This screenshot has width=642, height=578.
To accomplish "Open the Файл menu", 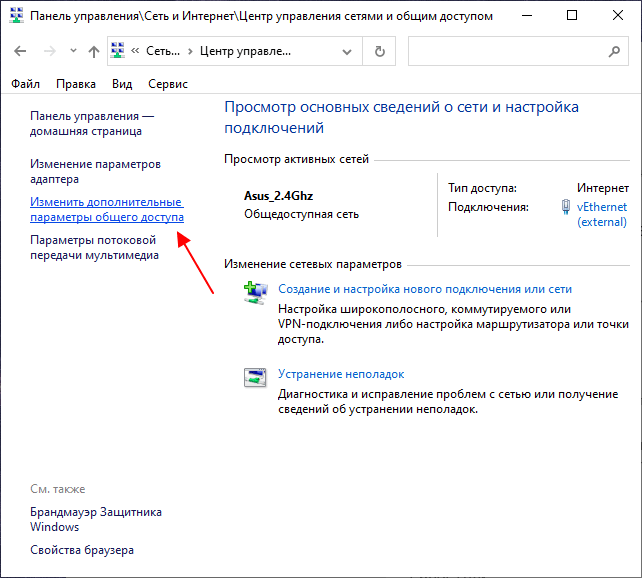I will pyautogui.click(x=26, y=85).
